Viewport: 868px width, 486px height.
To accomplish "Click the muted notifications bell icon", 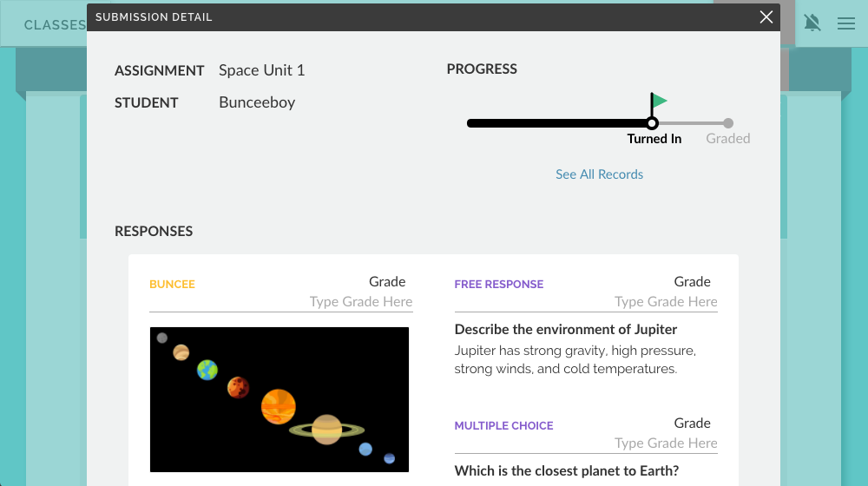I will [812, 23].
